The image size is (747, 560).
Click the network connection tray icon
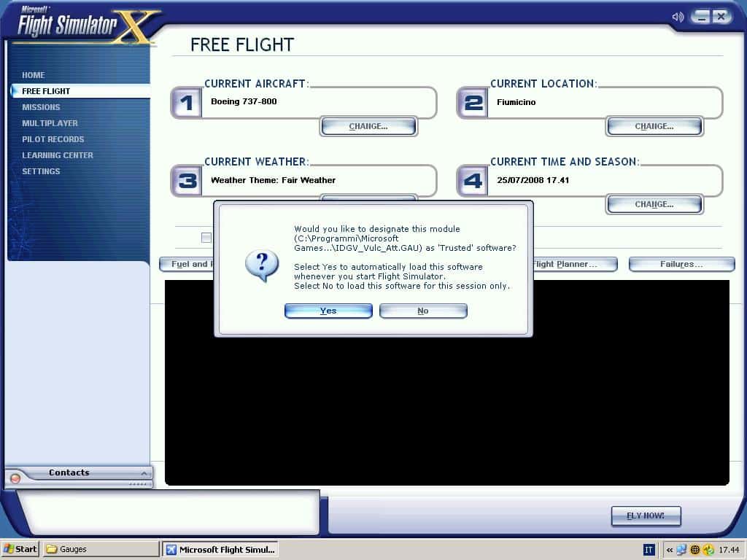coord(681,550)
